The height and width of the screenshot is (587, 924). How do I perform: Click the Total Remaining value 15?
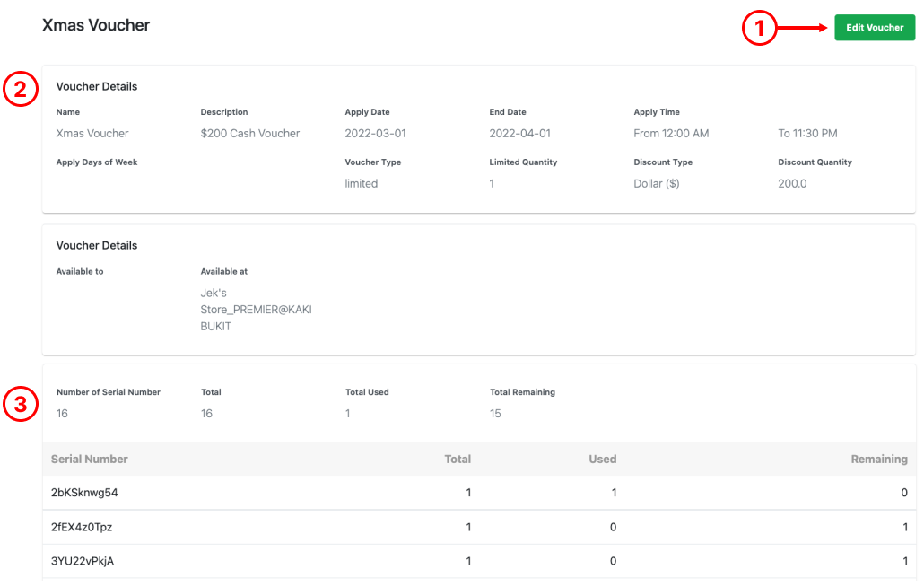(495, 414)
